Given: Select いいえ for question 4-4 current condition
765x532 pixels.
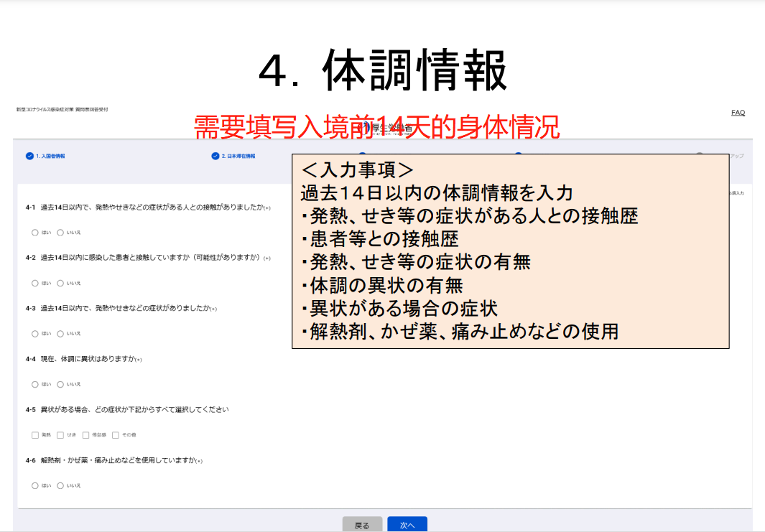Looking at the screenshot, I should (61, 384).
